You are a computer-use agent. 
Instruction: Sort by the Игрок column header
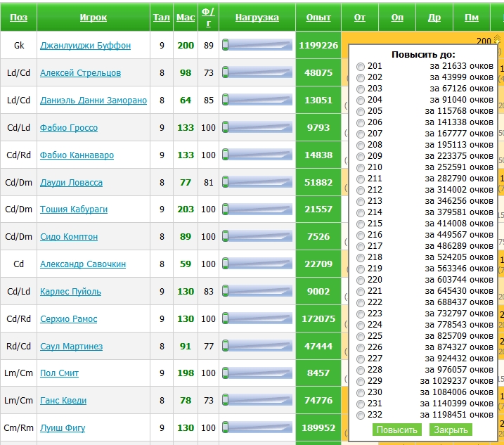[93, 18]
